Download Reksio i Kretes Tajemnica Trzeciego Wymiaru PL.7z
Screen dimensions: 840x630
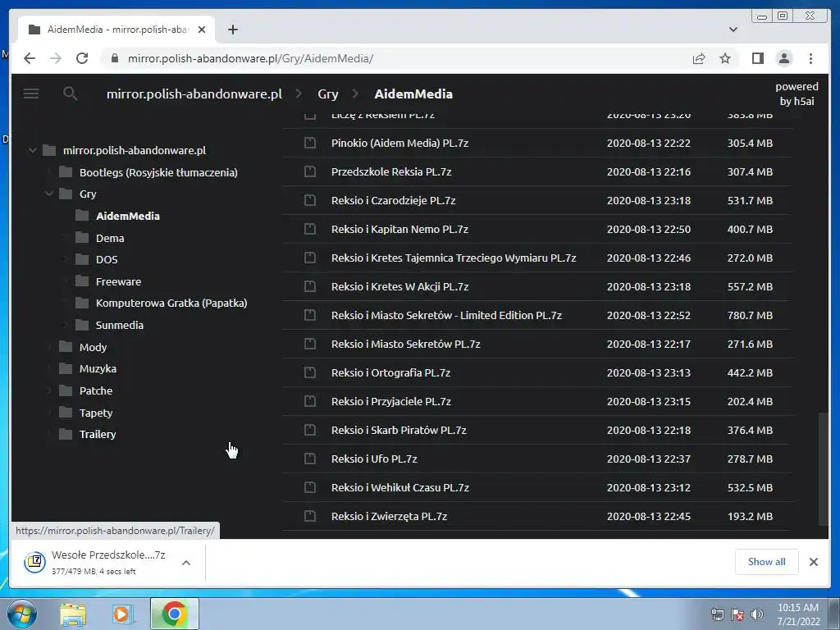point(453,258)
